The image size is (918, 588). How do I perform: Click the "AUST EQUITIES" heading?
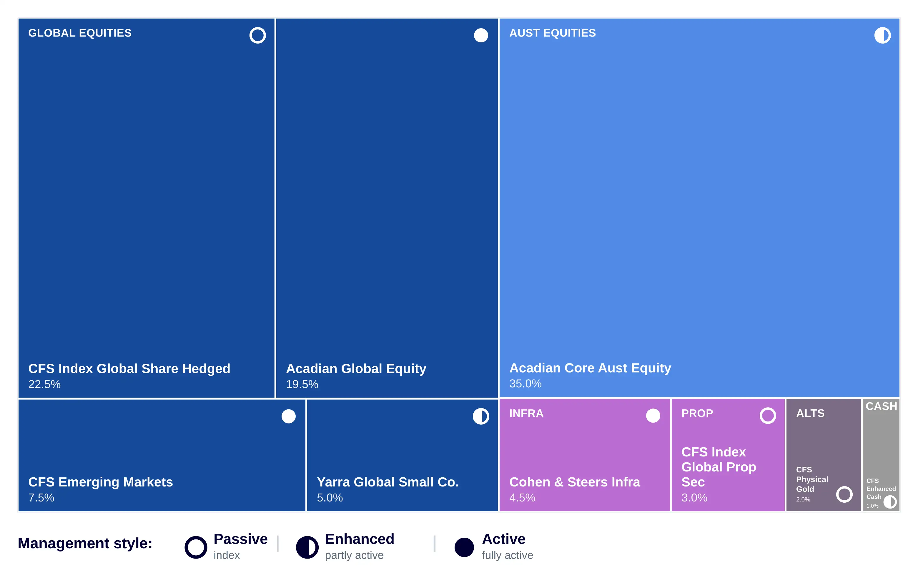point(552,33)
